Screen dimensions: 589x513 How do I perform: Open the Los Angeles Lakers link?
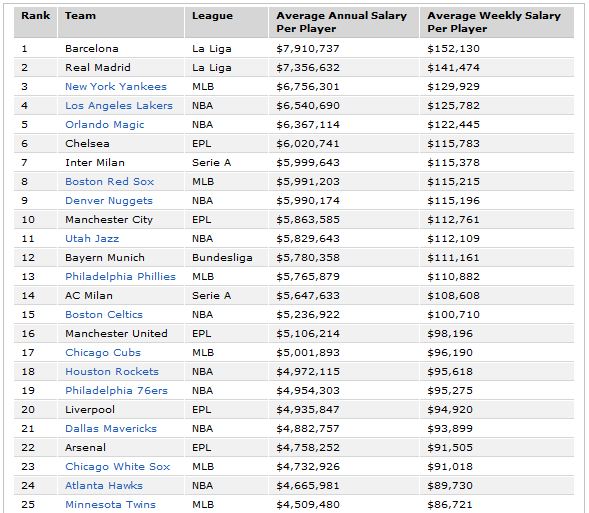click(x=119, y=106)
